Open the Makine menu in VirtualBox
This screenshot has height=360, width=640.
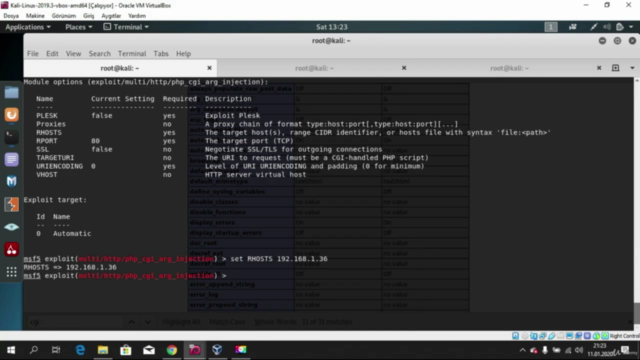[x=35, y=16]
